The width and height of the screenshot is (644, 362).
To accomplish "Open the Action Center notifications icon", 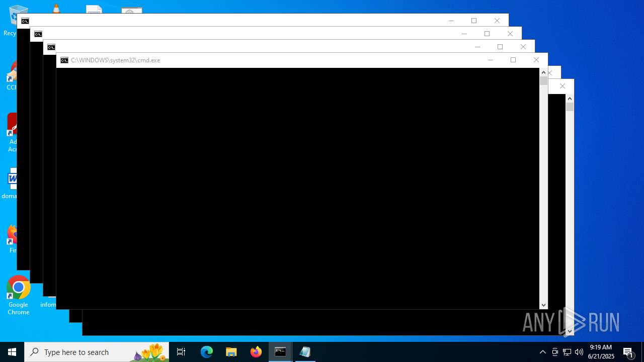I will coord(628,352).
